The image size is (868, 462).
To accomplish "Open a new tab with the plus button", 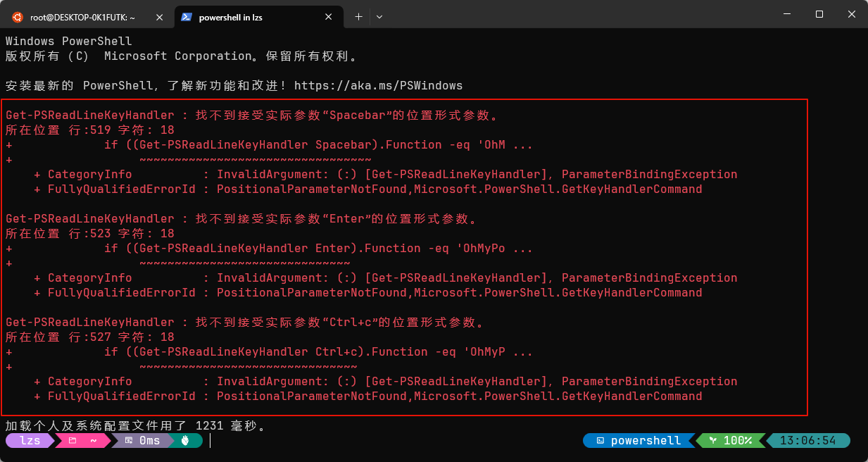I will click(x=358, y=17).
